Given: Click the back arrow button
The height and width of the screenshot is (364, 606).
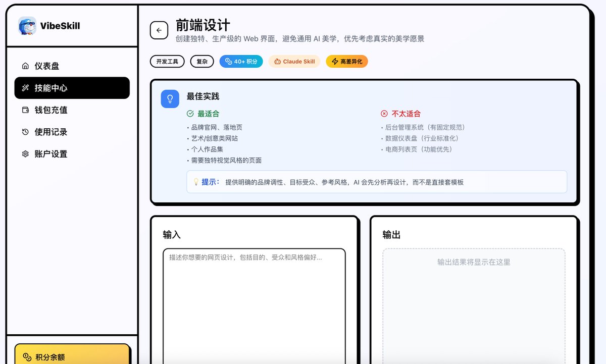Looking at the screenshot, I should coord(159,30).
